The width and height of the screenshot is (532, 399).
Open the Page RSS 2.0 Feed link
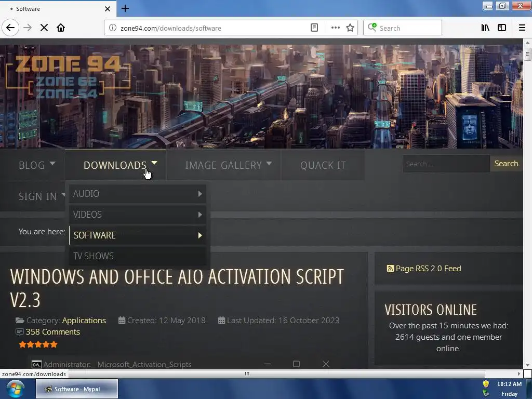[x=428, y=269]
